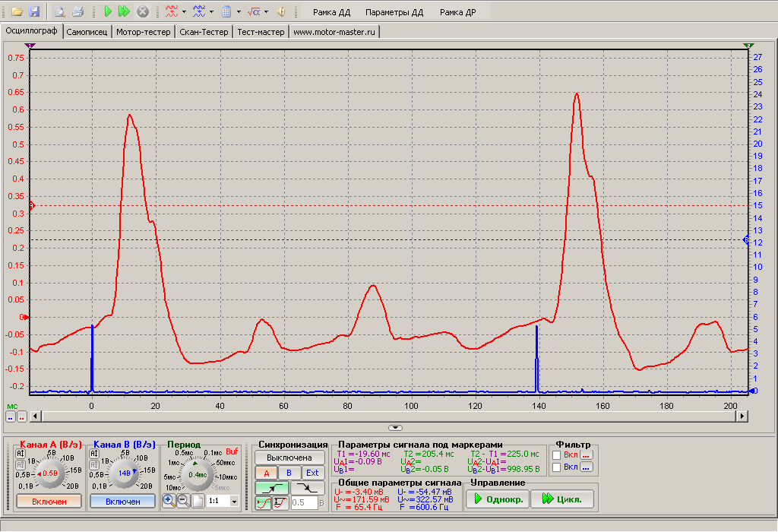Image resolution: width=778 pixels, height=532 pixels.
Task: Expand dropdown arrow beside blue waveform icon
Action: pos(211,11)
